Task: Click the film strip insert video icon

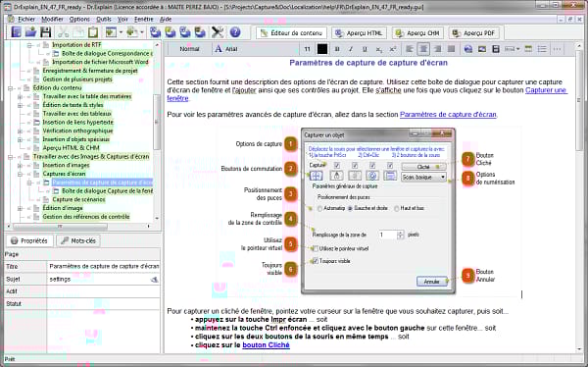Action: tap(496, 49)
